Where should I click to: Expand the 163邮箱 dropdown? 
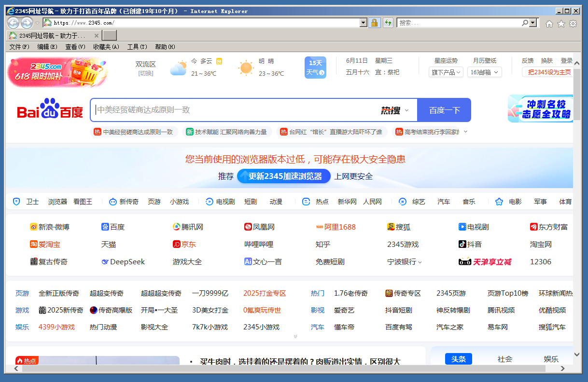click(485, 72)
